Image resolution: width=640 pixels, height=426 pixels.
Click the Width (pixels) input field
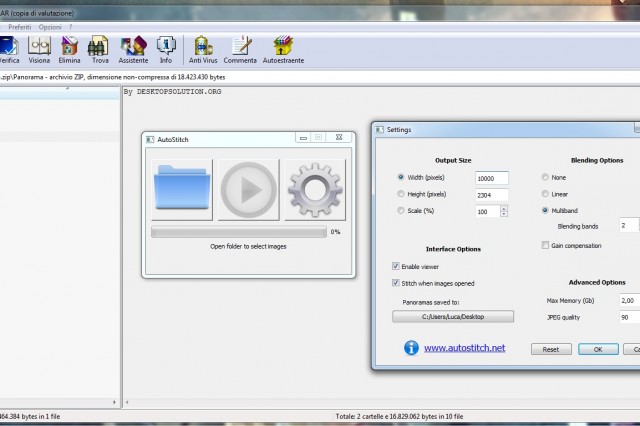tap(491, 177)
